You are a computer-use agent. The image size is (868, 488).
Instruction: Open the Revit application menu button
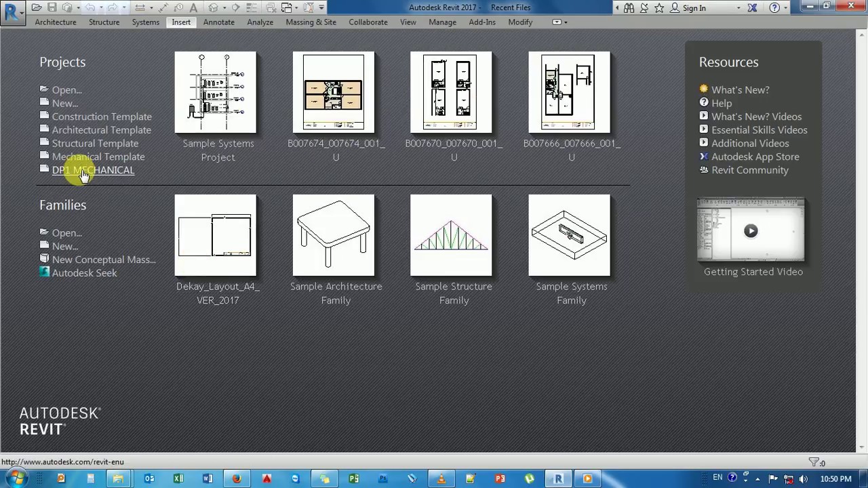click(12, 12)
